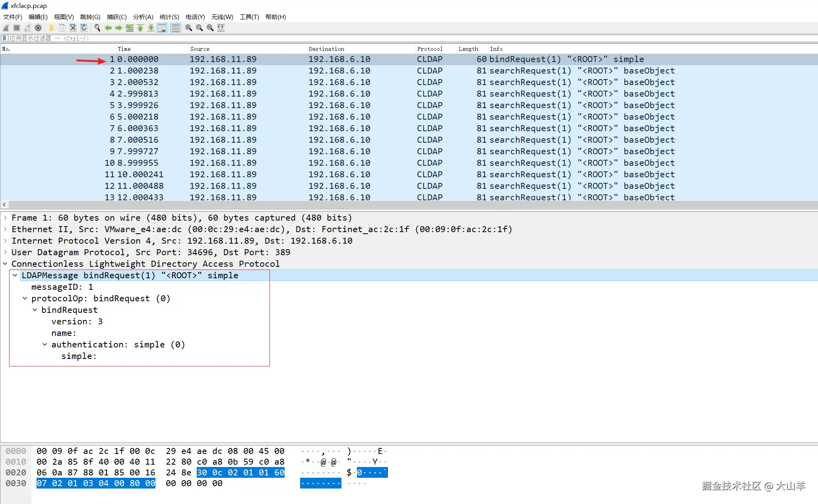Viewport: 818px width, 504px height.
Task: Expand the Frame 1 details row
Action: pyautogui.click(x=5, y=218)
